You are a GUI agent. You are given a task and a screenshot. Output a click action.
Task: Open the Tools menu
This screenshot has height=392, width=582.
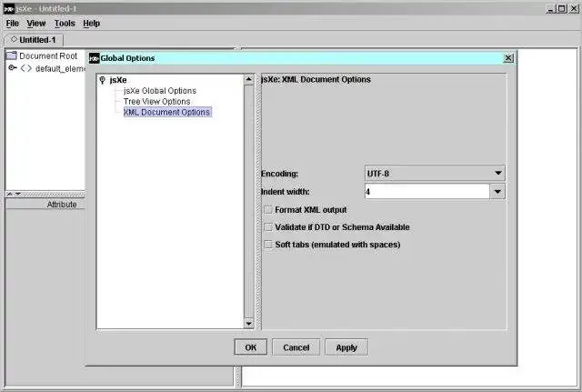(65, 24)
